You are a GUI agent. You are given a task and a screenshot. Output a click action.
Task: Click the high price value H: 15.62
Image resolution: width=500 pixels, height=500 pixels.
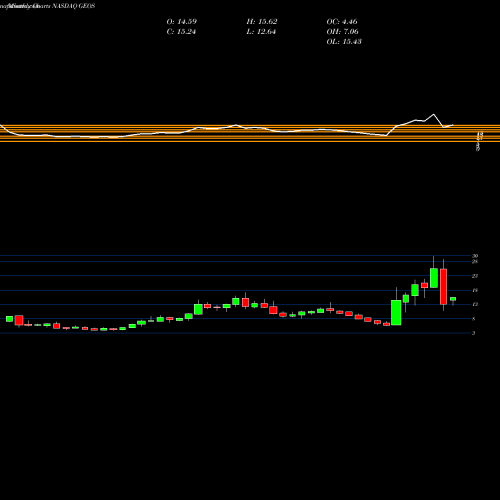pyautogui.click(x=262, y=22)
